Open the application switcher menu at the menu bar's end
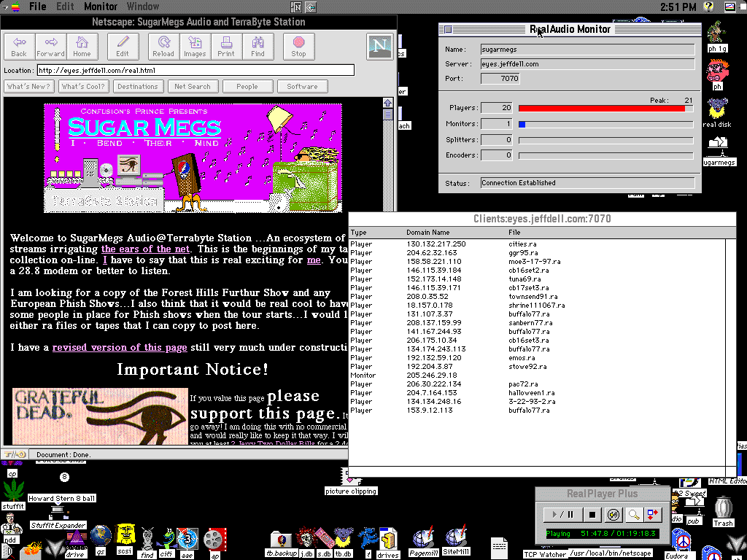 pyautogui.click(x=729, y=7)
